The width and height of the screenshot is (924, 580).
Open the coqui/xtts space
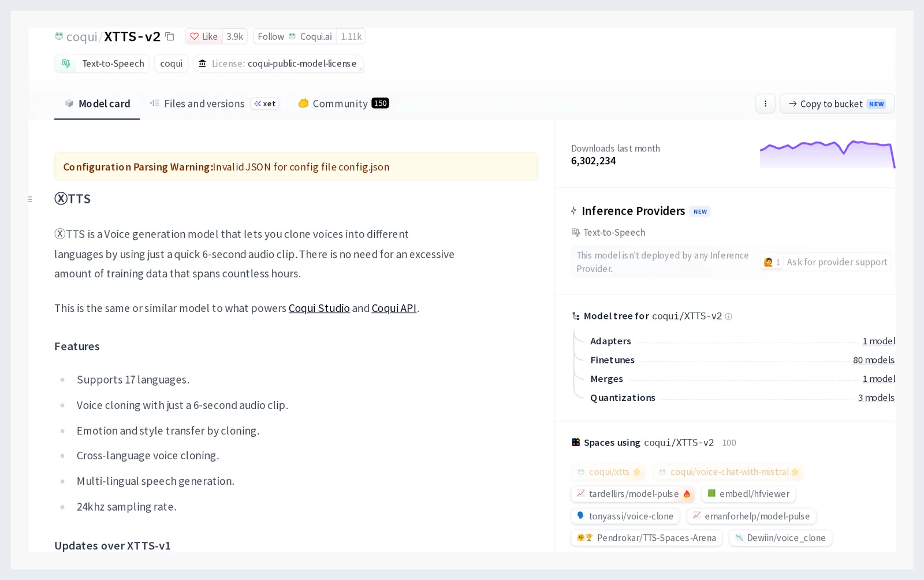(609, 472)
